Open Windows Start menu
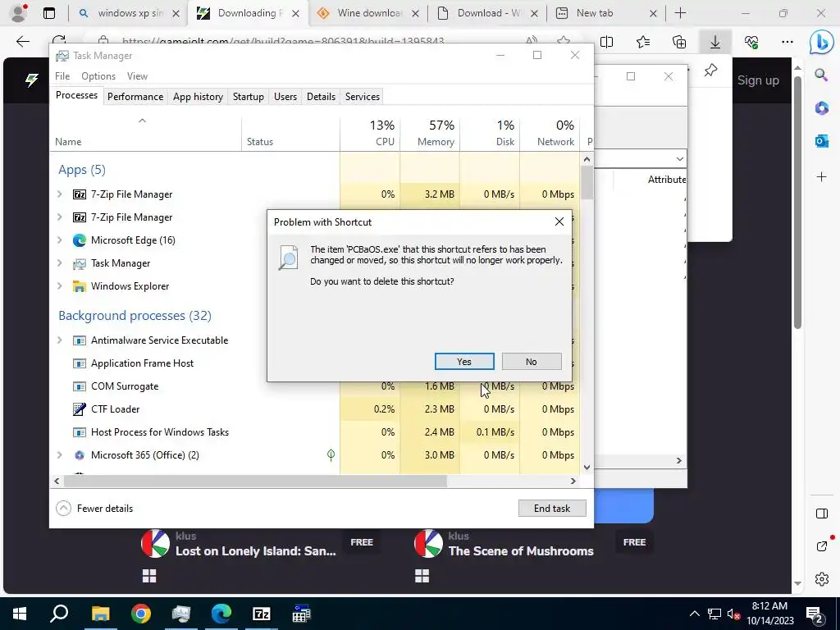The width and height of the screenshot is (840, 630). pos(20,614)
